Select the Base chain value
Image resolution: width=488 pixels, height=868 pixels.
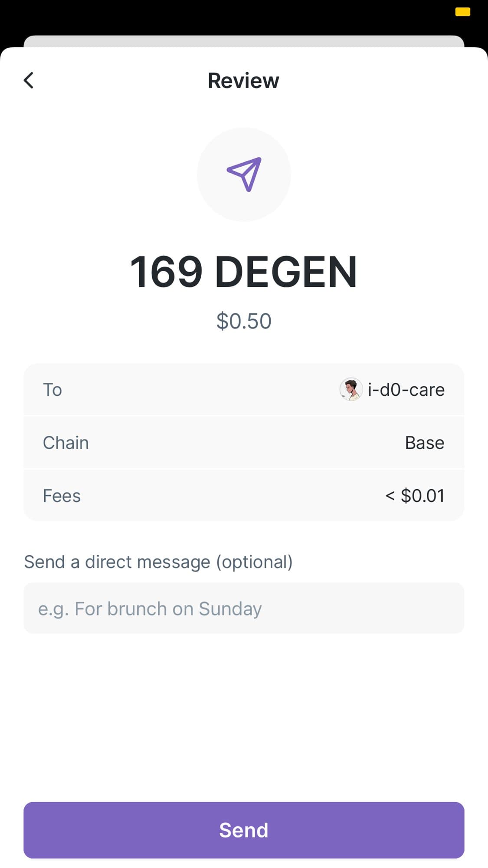[x=424, y=443]
